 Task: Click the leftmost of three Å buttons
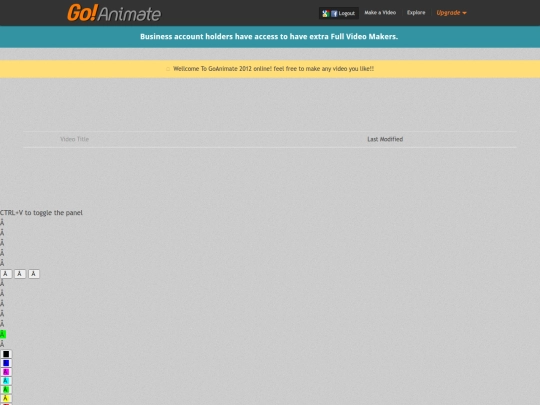6,274
